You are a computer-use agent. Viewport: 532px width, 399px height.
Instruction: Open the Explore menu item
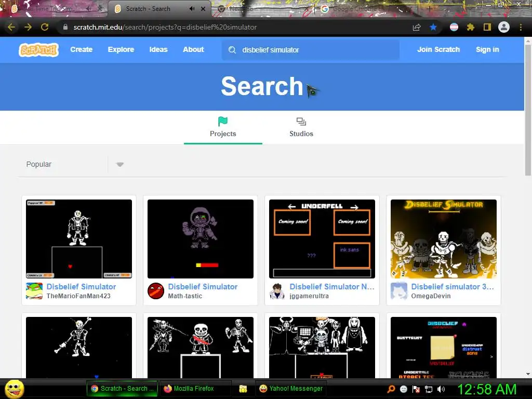tap(121, 49)
